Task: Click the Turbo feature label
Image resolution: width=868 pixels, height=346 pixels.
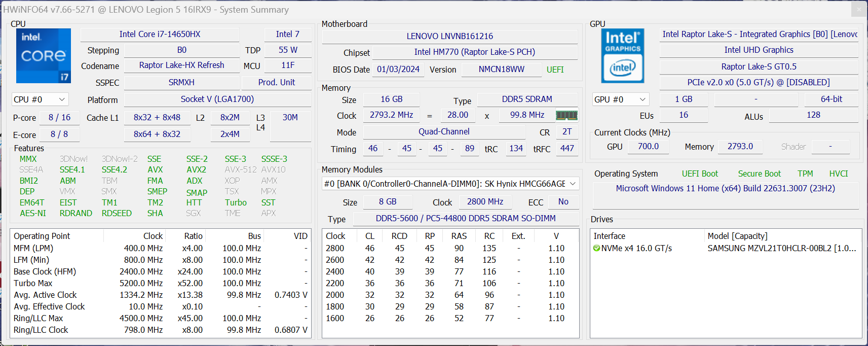Action: point(236,202)
